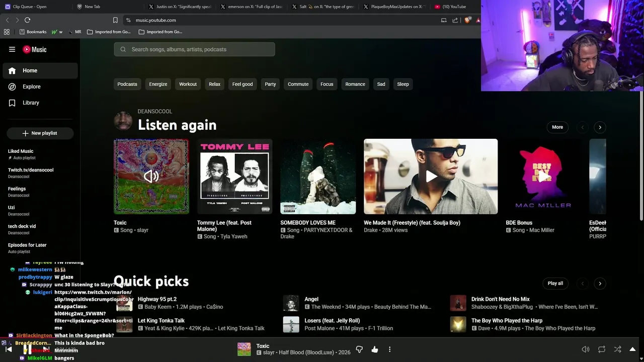Viewport: 644px width, 362px height.
Task: Play Losers (feat. Jelly Roll) quick pick
Action: click(291, 324)
